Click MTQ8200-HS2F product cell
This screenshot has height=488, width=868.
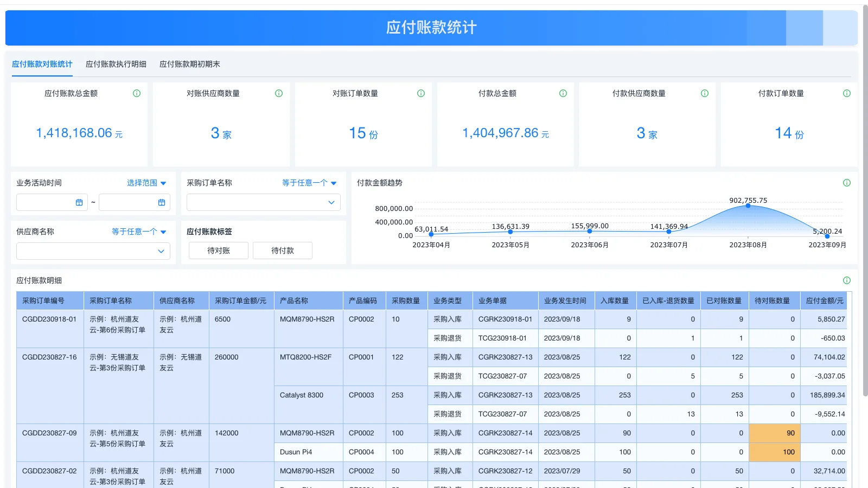click(309, 367)
